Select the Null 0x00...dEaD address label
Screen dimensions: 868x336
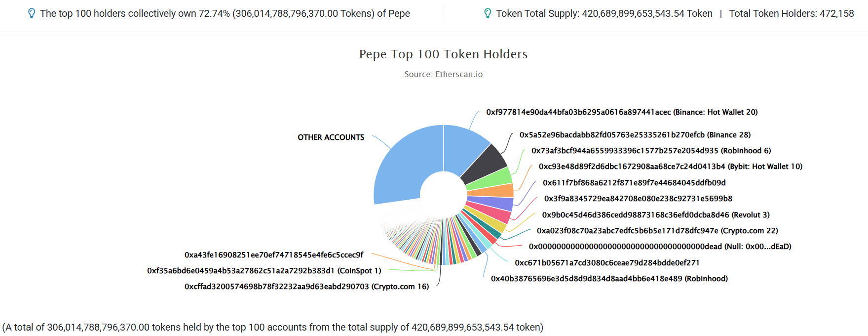click(660, 247)
